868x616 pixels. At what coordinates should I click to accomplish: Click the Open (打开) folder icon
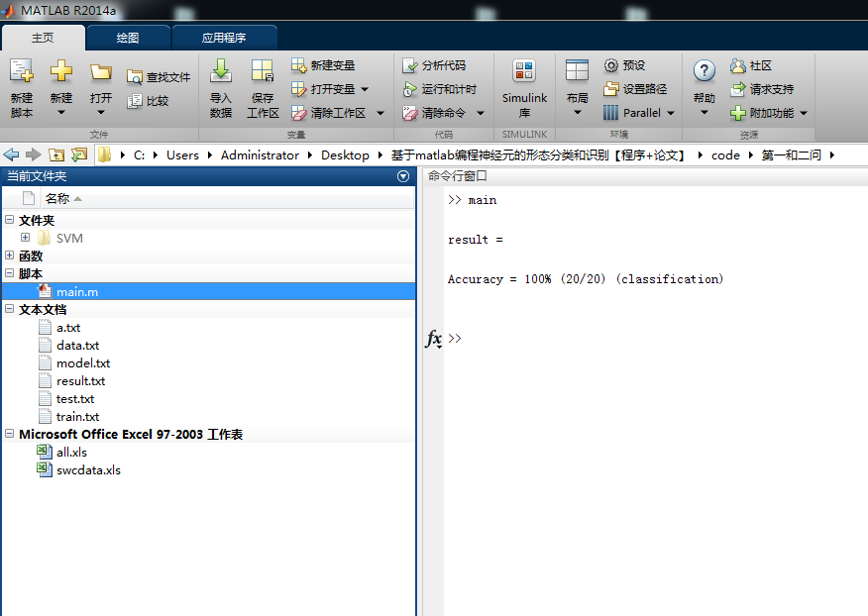pos(101,72)
